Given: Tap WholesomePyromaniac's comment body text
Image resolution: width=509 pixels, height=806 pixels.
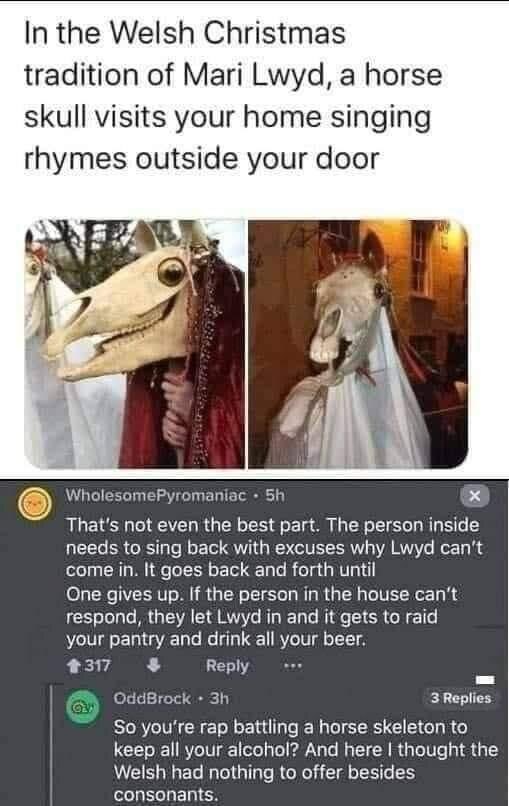Looking at the screenshot, I should click(x=274, y=582).
